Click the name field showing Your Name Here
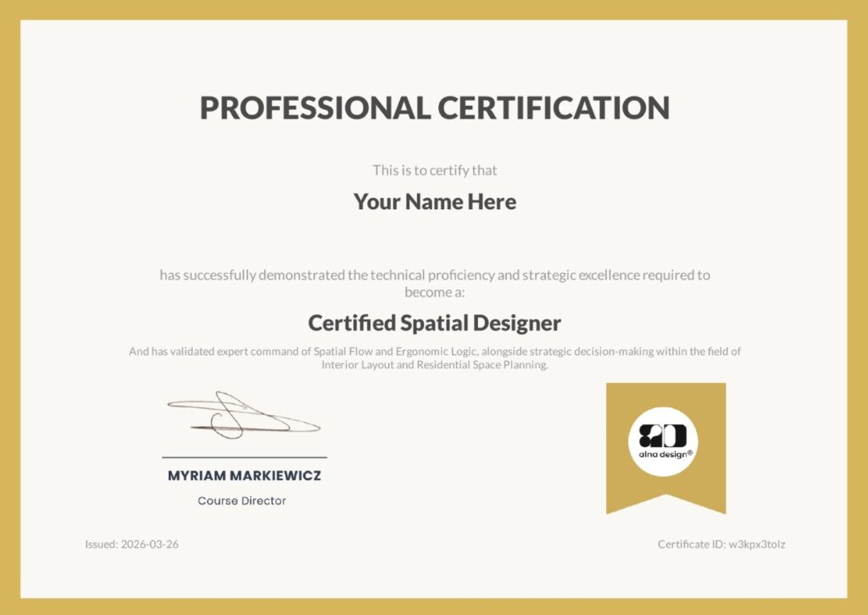This screenshot has height=615, width=868. tap(434, 202)
